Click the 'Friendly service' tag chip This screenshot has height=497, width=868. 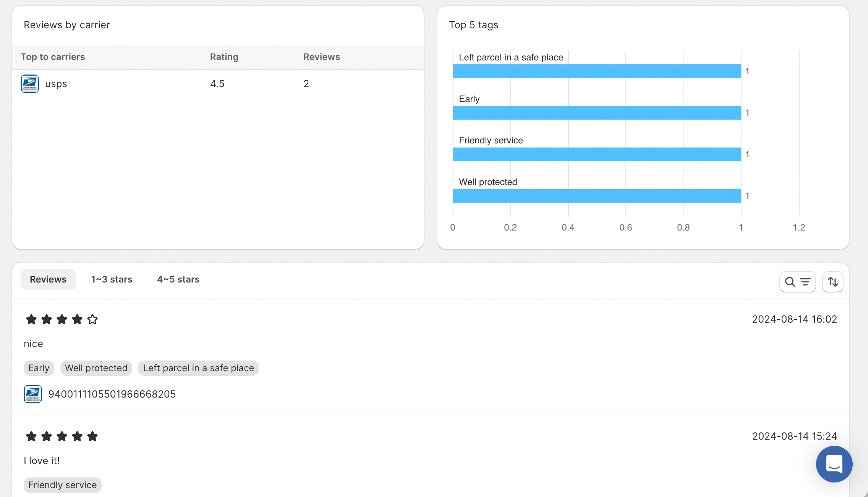pos(63,485)
